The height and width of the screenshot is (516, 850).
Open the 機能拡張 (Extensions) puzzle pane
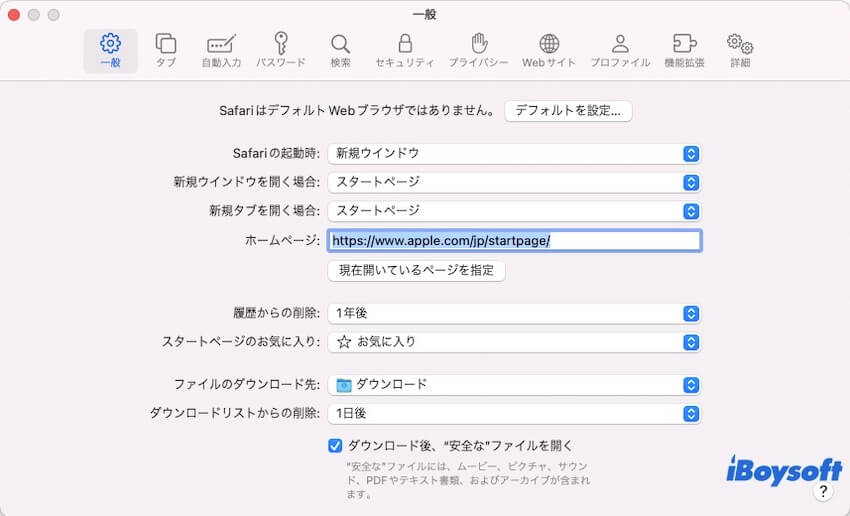pyautogui.click(x=685, y=51)
